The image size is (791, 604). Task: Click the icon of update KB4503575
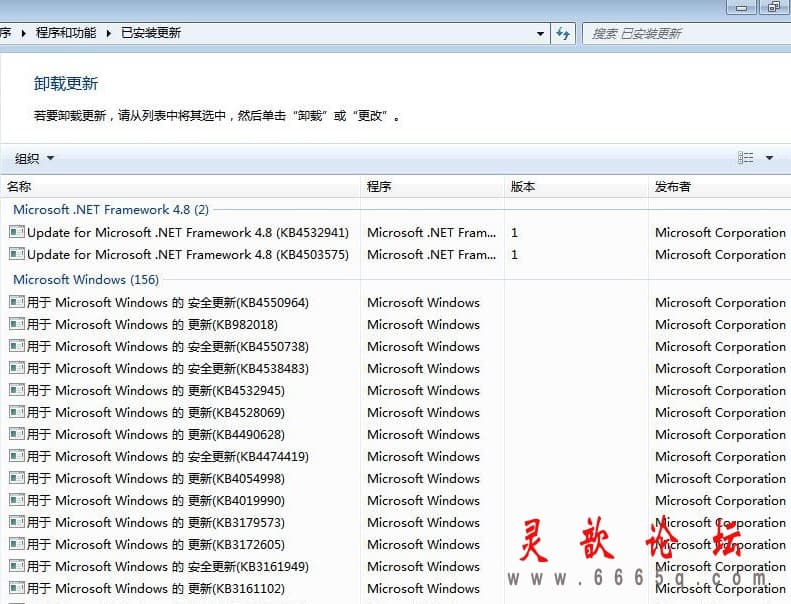pos(17,254)
